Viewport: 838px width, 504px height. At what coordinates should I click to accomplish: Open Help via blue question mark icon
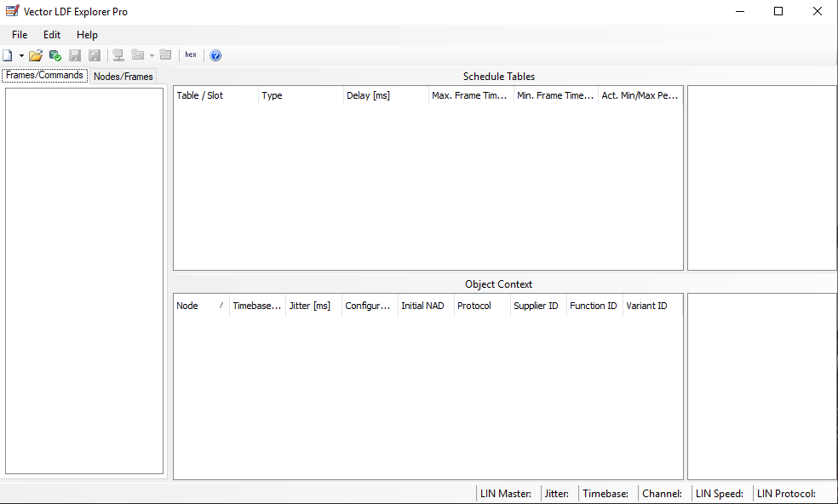(x=215, y=55)
